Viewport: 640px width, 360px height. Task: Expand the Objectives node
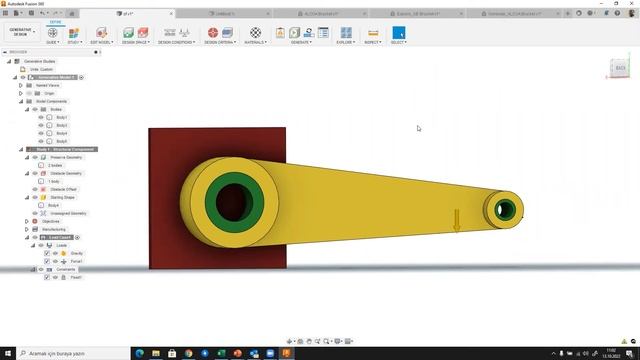(27, 221)
